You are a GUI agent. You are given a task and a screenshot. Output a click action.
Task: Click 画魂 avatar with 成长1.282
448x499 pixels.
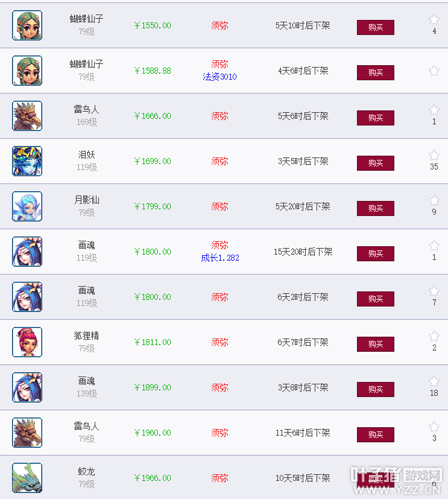27,252
